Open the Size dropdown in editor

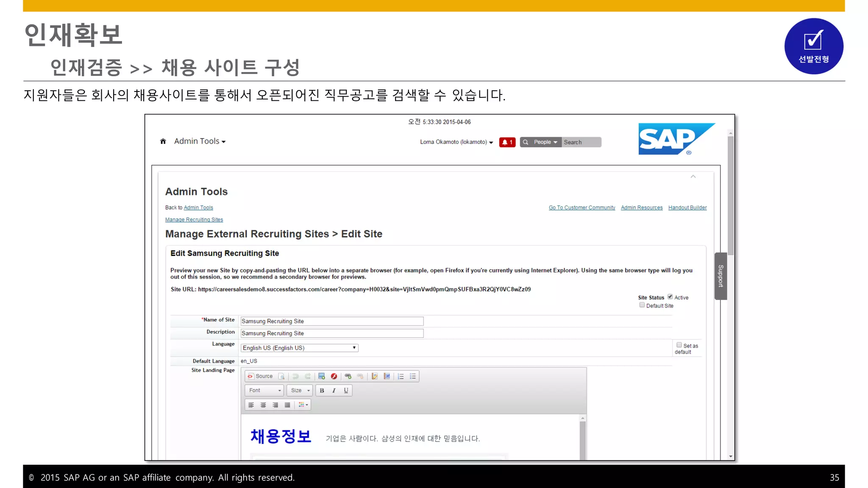[x=300, y=391]
